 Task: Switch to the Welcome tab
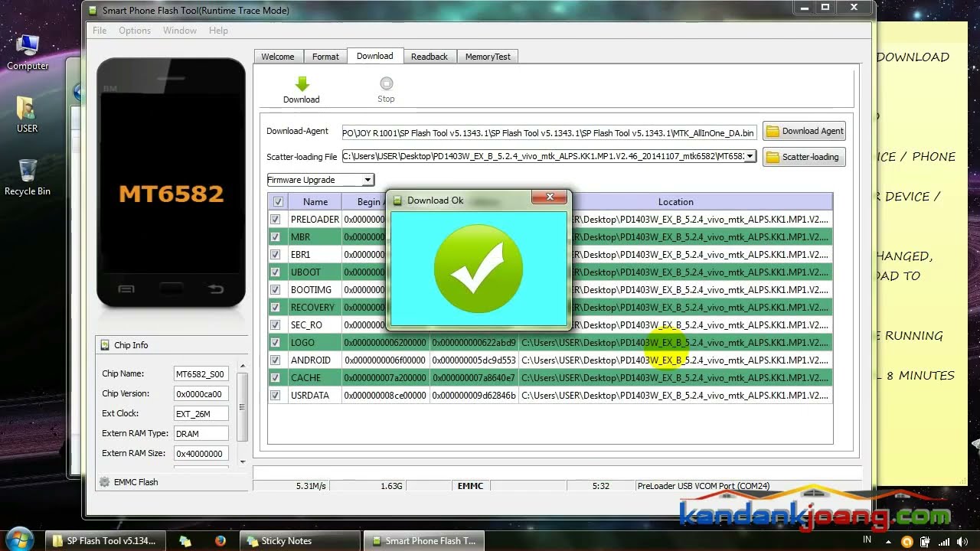pyautogui.click(x=278, y=57)
